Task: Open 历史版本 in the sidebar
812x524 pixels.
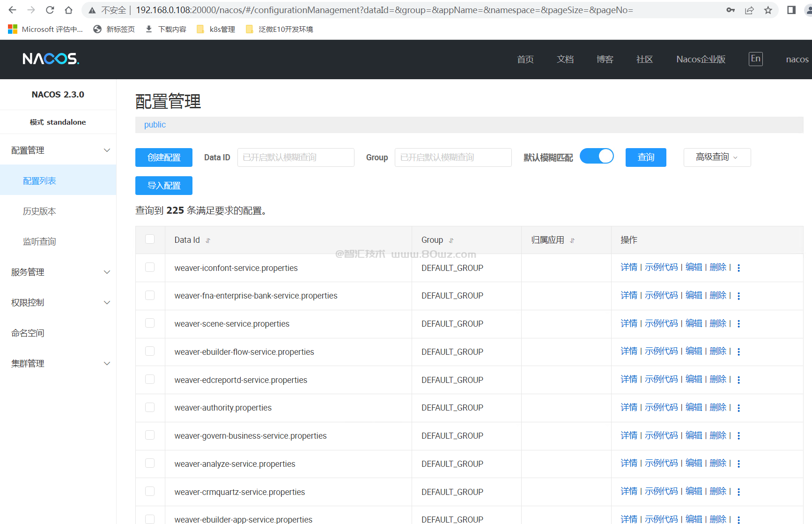Action: tap(39, 211)
